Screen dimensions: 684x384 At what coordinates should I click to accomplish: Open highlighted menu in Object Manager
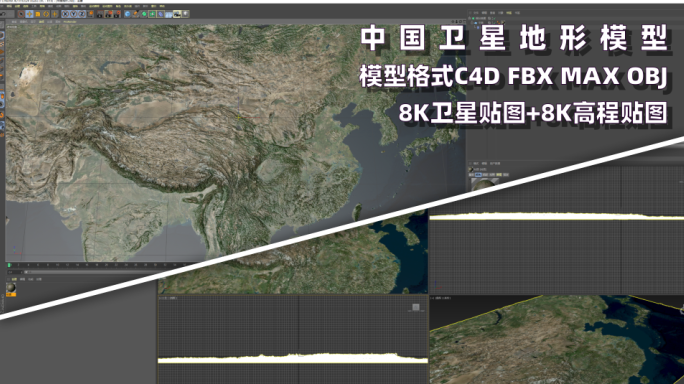tap(509, 13)
